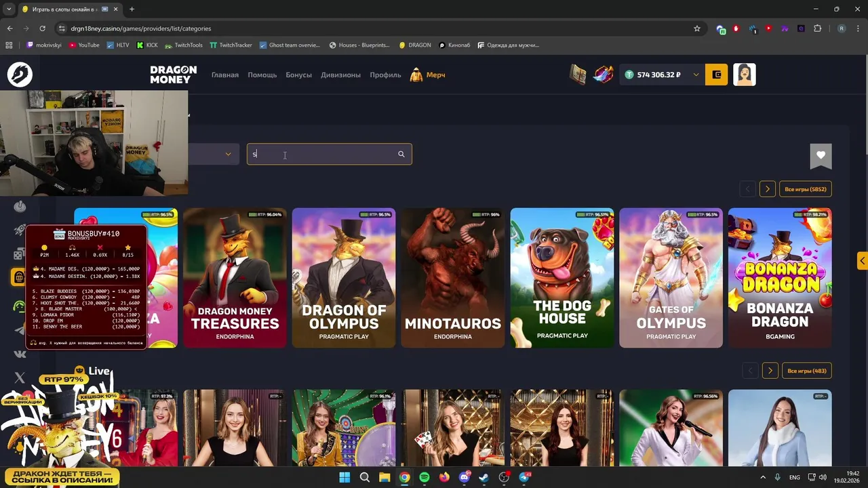
Task: Open the Chrome tab search dropdown
Action: 9,9
